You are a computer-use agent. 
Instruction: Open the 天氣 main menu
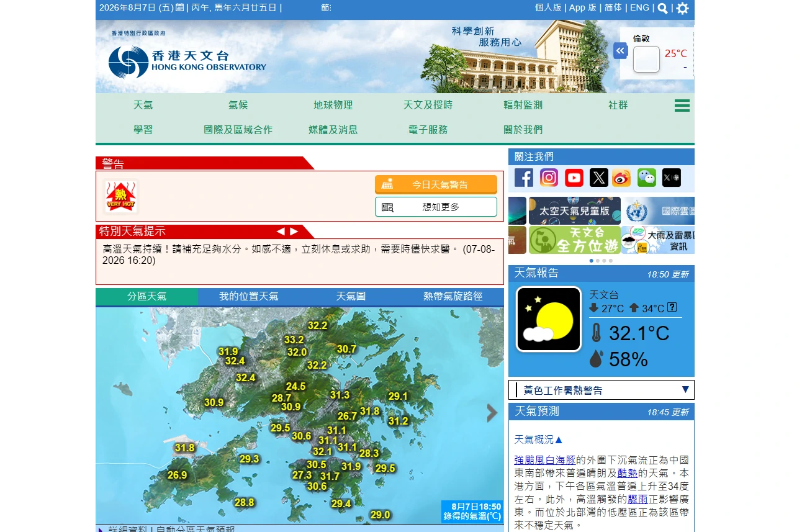[143, 105]
